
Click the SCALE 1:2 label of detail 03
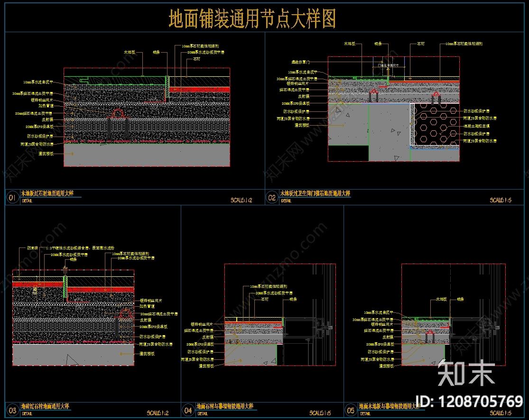(158, 413)
